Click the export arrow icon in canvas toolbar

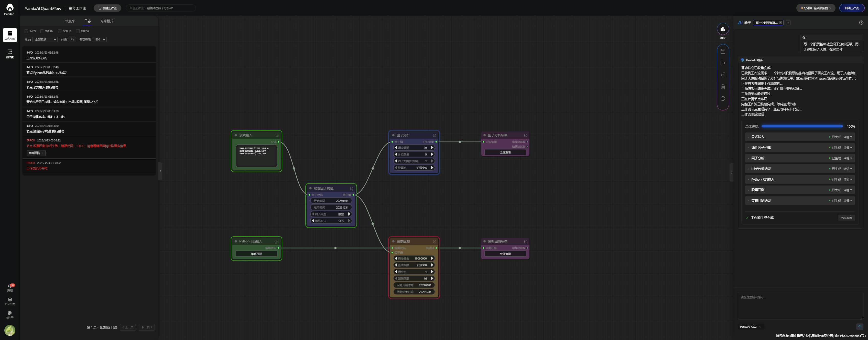(723, 63)
